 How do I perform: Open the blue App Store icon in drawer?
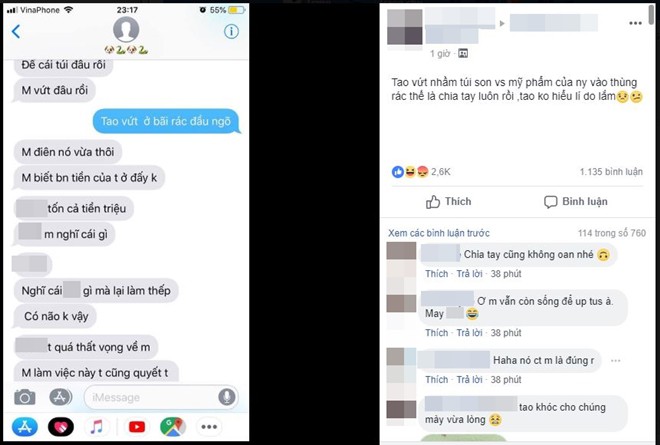[24, 426]
